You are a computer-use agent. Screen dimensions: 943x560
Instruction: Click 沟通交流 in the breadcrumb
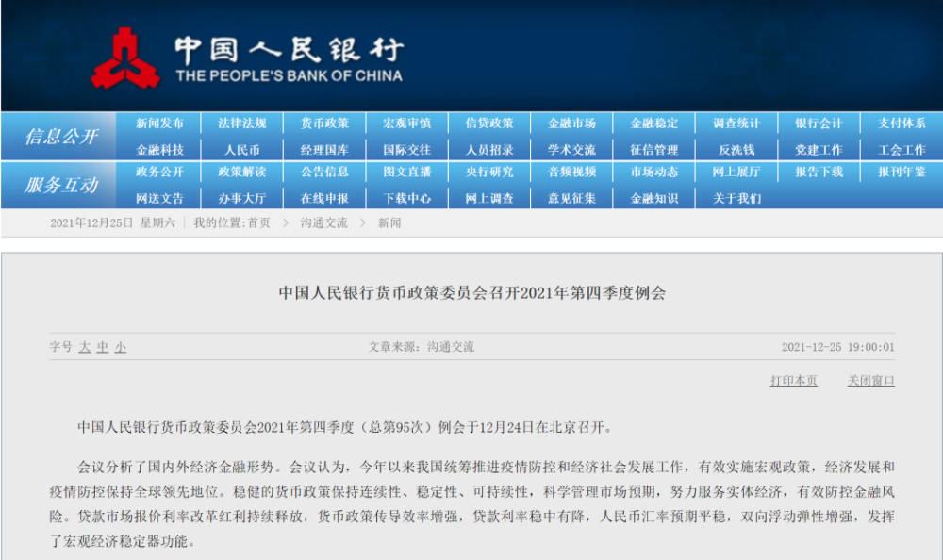point(324,223)
